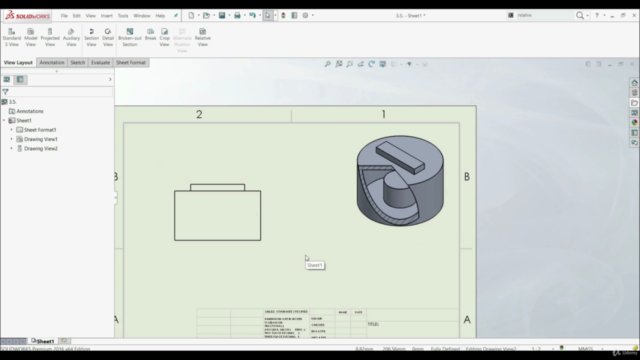This screenshot has height=360, width=640.
Task: Switch to the Sheet Format tab
Action: click(131, 62)
